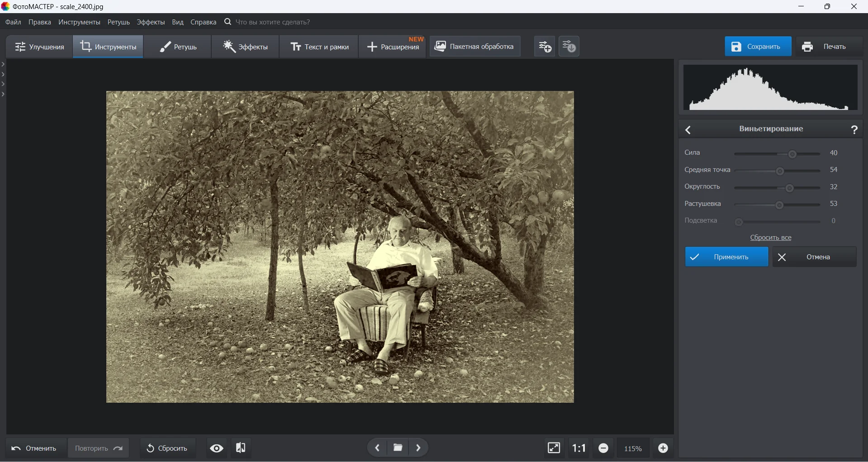The height and width of the screenshot is (462, 868).
Task: Open the Улучшения tab
Action: click(39, 47)
